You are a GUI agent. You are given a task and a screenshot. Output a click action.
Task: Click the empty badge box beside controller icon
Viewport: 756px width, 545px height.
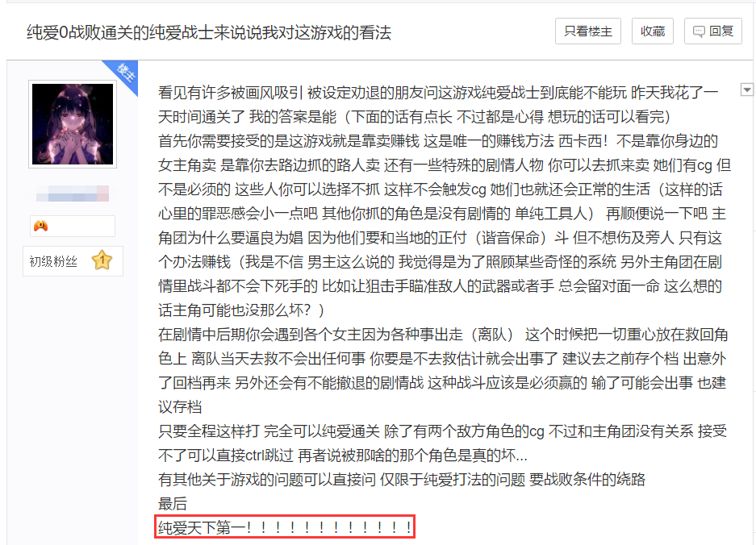(73, 226)
